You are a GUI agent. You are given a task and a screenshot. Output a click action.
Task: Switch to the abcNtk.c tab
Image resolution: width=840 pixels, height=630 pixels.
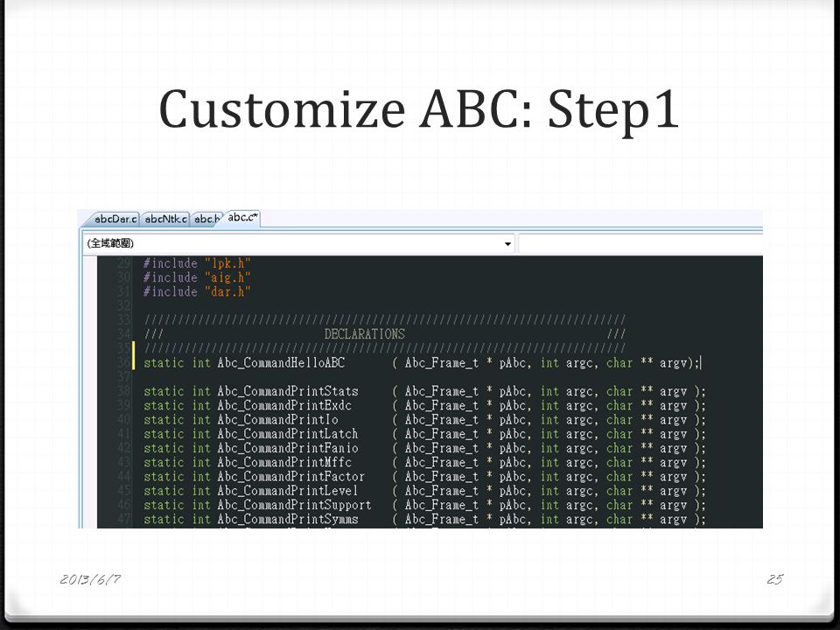click(x=165, y=219)
